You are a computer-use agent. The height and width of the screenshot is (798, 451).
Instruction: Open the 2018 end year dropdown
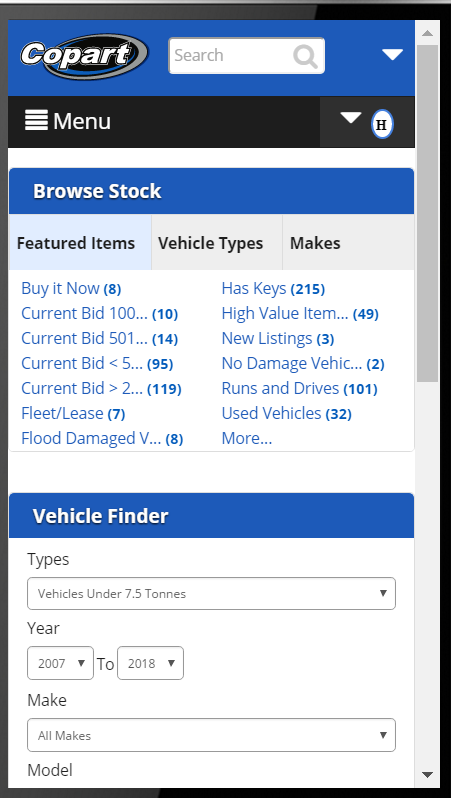150,663
